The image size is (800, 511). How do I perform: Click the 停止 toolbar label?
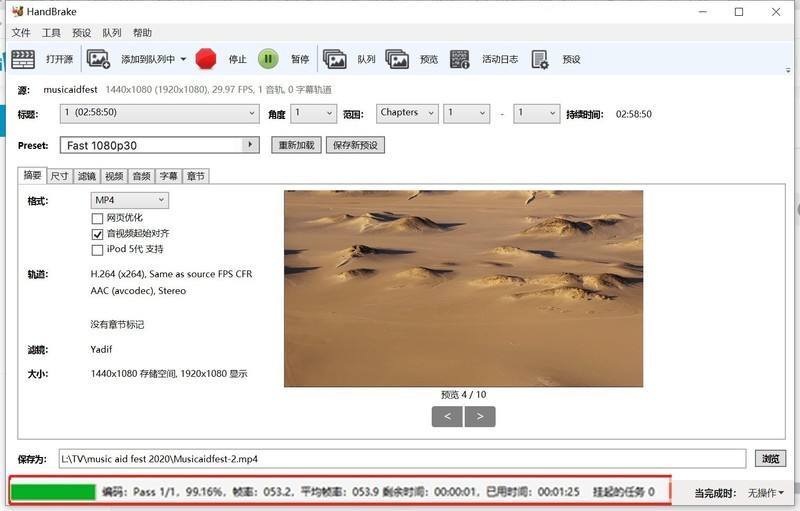pyautogui.click(x=237, y=59)
